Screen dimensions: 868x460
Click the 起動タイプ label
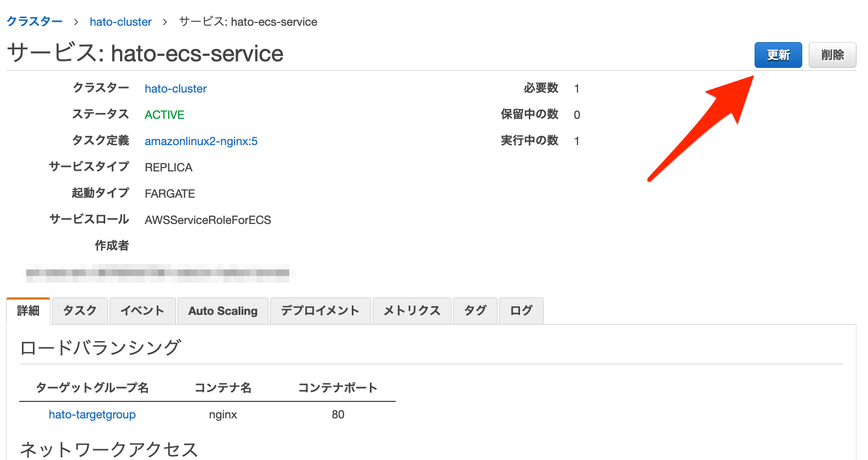100,193
